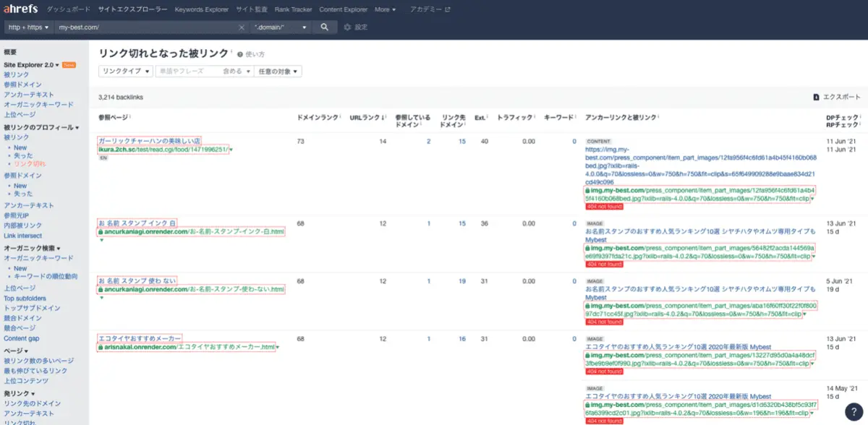
Task: Open settings via gear icon
Action: click(x=347, y=27)
